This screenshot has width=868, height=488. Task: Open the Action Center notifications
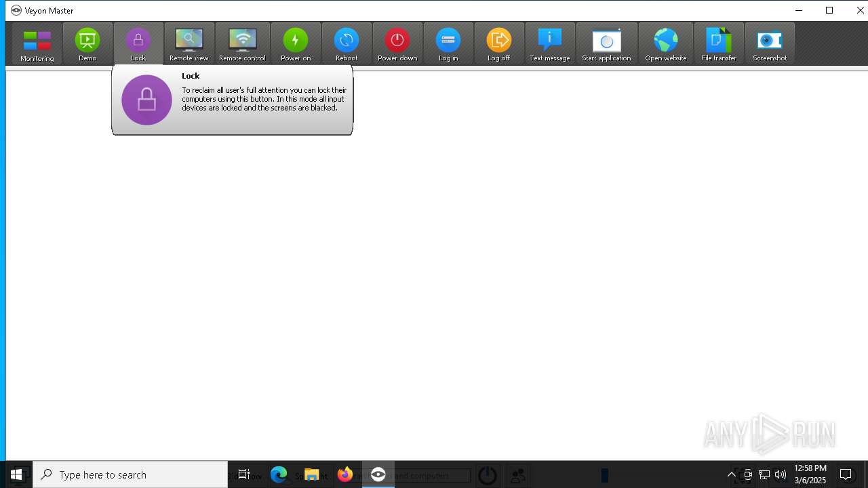[x=846, y=474]
